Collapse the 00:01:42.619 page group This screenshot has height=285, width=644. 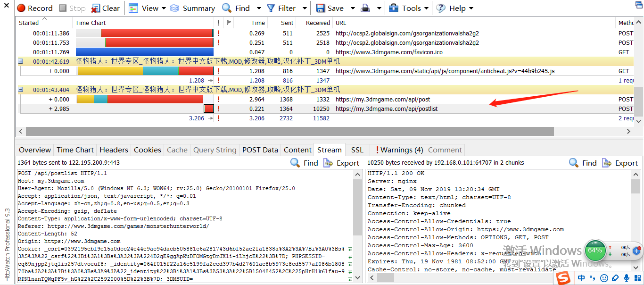pos(21,61)
